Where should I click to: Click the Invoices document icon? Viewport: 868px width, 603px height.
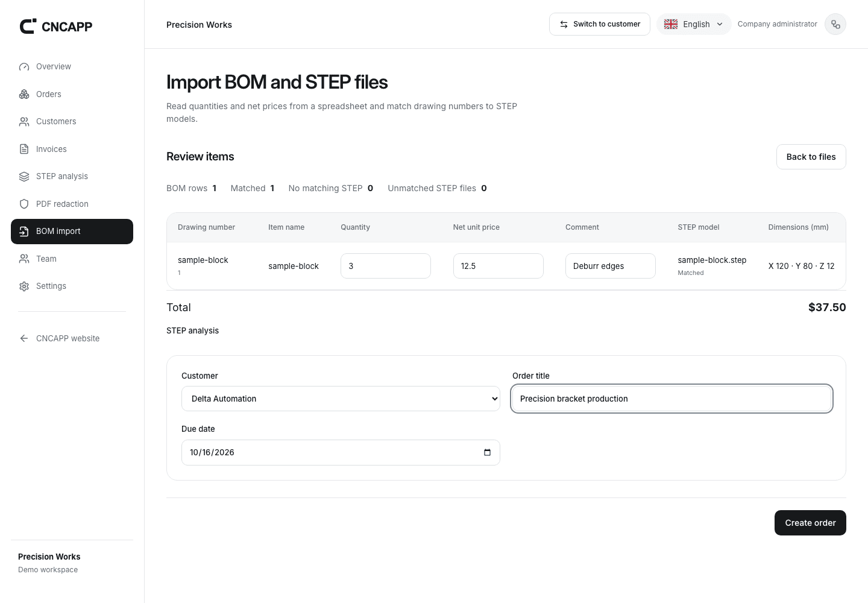click(x=24, y=149)
